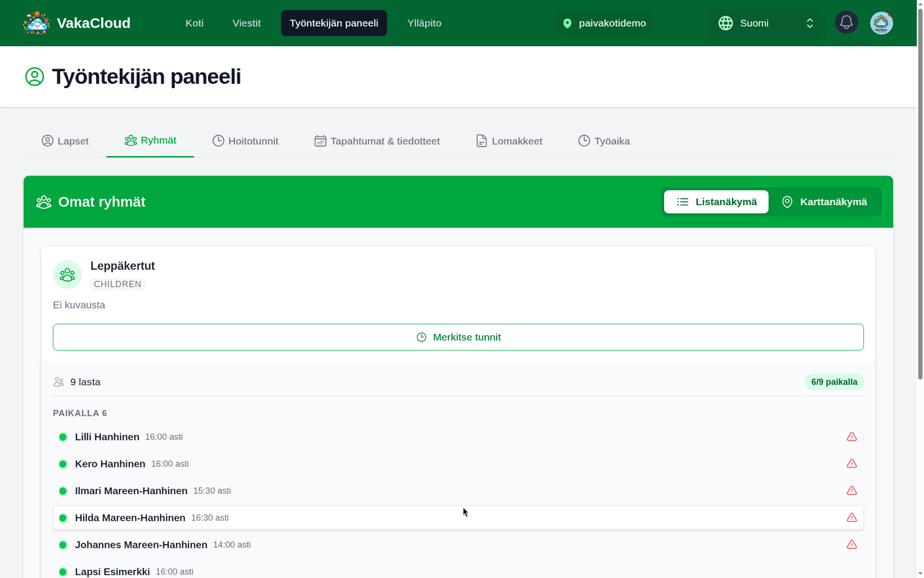924x578 pixels.
Task: Select Lapsi Esimerkki in the list
Action: (x=458, y=569)
